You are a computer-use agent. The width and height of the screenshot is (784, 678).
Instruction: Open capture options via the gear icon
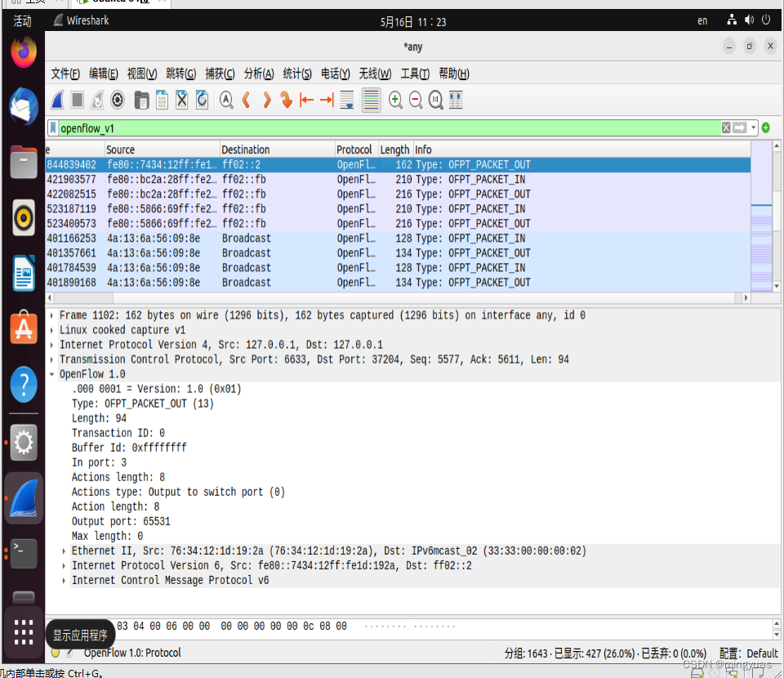click(x=115, y=100)
